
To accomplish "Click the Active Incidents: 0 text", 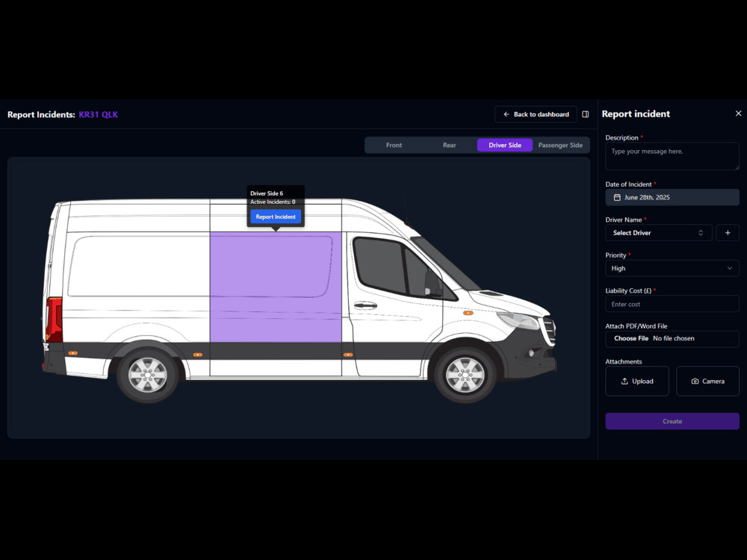I will pyautogui.click(x=273, y=202).
